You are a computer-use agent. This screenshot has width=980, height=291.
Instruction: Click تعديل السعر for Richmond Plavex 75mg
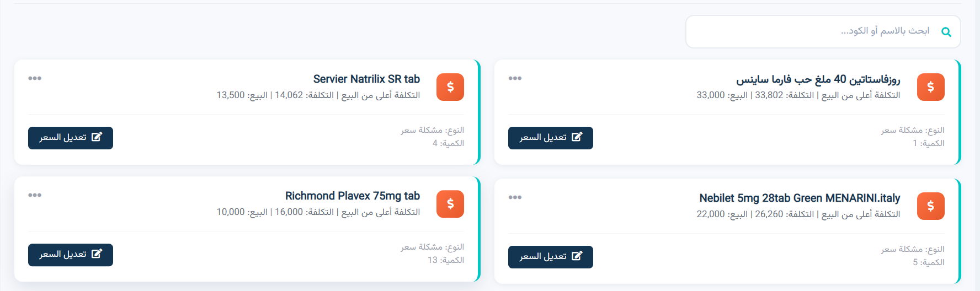[x=71, y=255]
